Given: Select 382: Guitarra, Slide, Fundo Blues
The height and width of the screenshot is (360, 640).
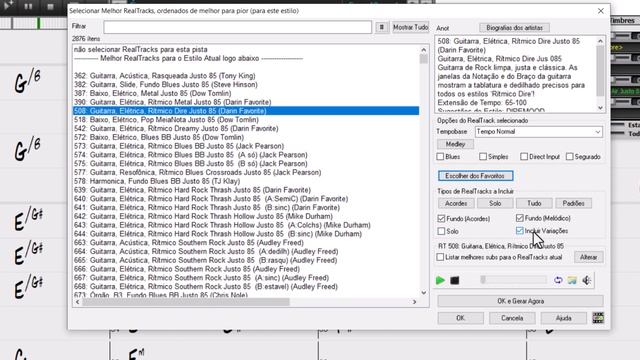Looking at the screenshot, I should pyautogui.click(x=166, y=84).
